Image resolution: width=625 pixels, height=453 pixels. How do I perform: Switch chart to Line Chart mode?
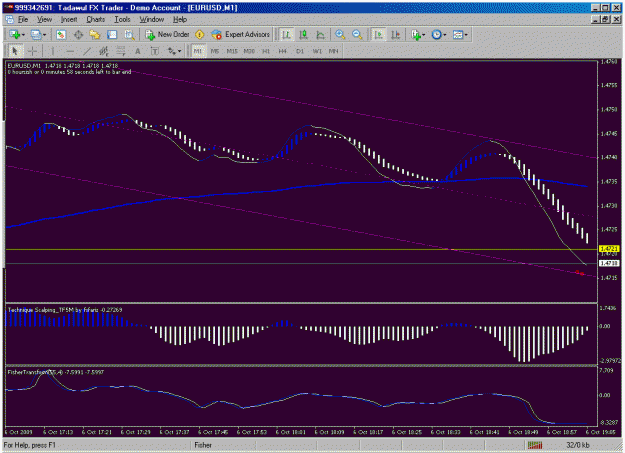point(320,35)
